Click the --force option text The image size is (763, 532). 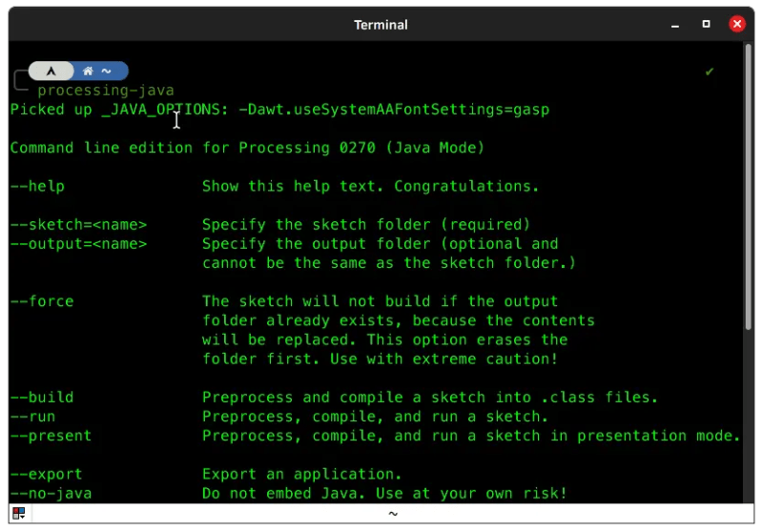click(42, 301)
